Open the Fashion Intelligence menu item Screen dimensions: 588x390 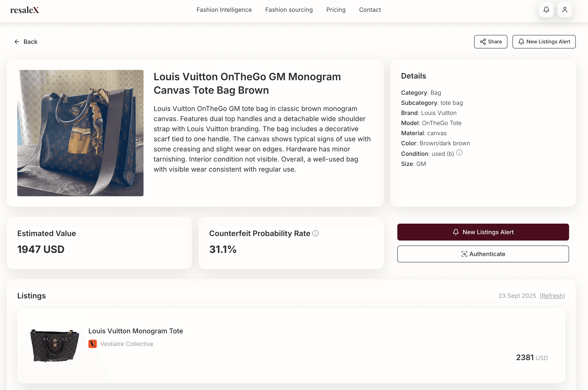pos(224,10)
